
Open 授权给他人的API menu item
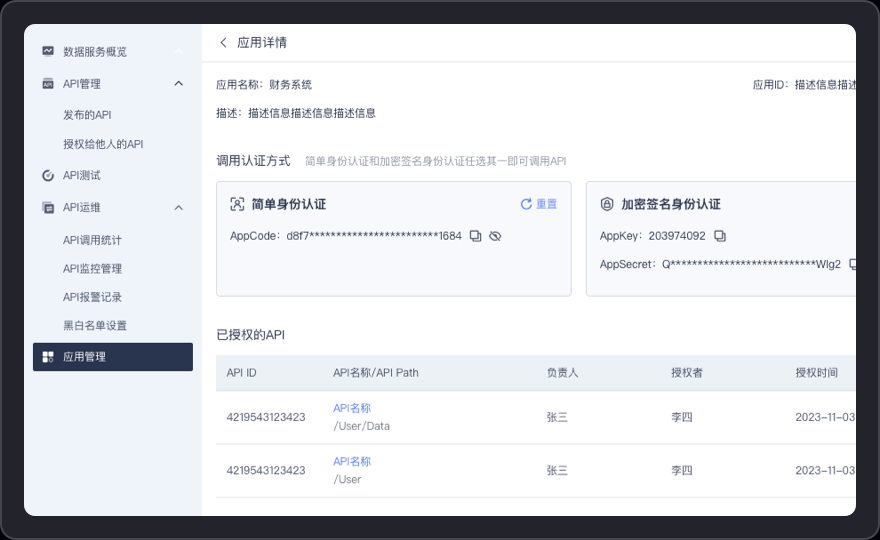[103, 144]
